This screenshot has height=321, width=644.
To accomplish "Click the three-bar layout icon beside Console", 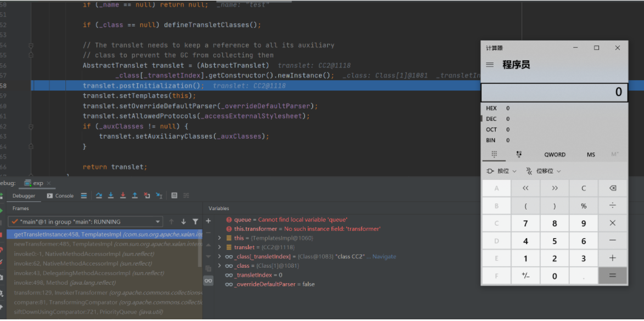I will 83,196.
